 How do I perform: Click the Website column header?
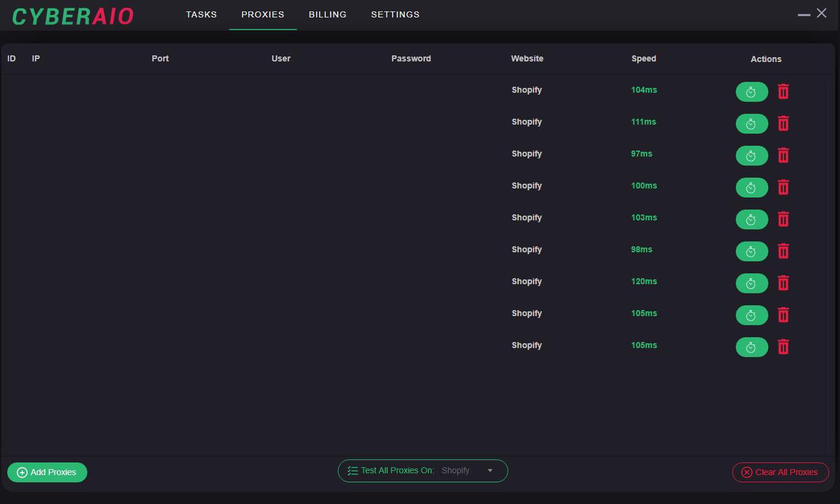click(x=527, y=59)
